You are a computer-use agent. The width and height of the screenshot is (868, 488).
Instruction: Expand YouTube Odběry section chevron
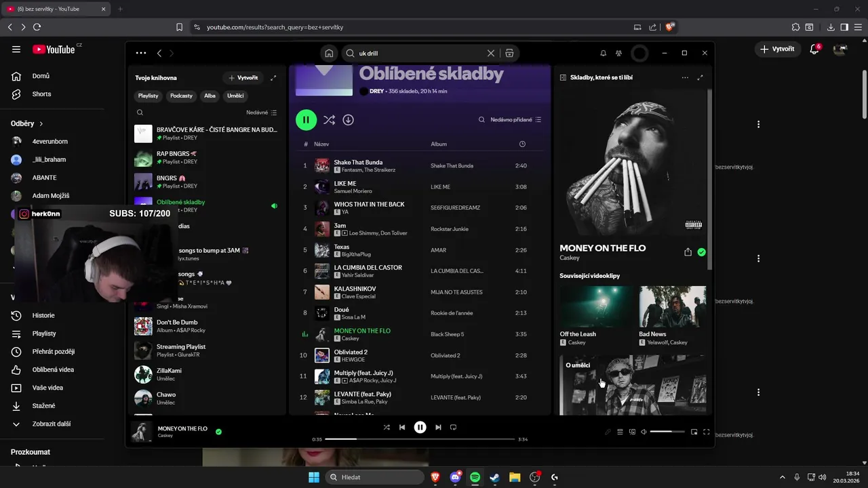coord(41,124)
